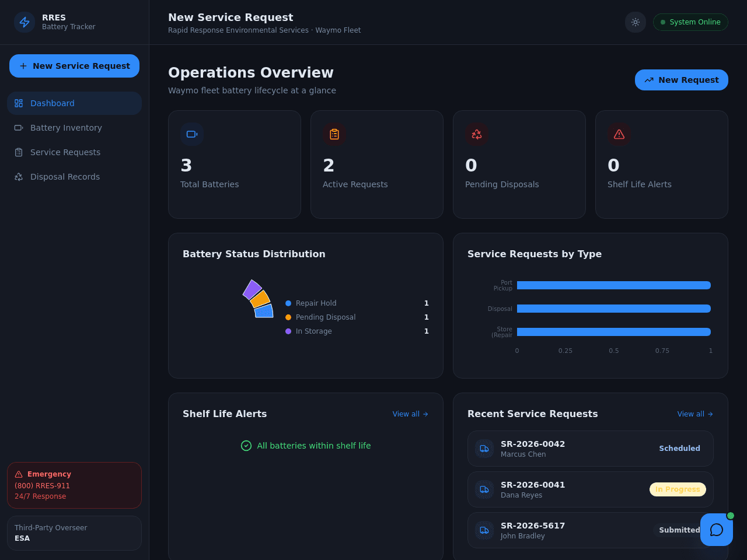Click the Battery Status Distribution title
This screenshot has height=560, width=747.
[x=254, y=254]
